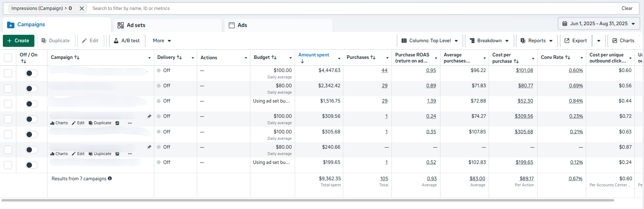This screenshot has height=209, width=644.
Task: Click the pin icon on the $309.56 campaign row
Action: click(149, 116)
